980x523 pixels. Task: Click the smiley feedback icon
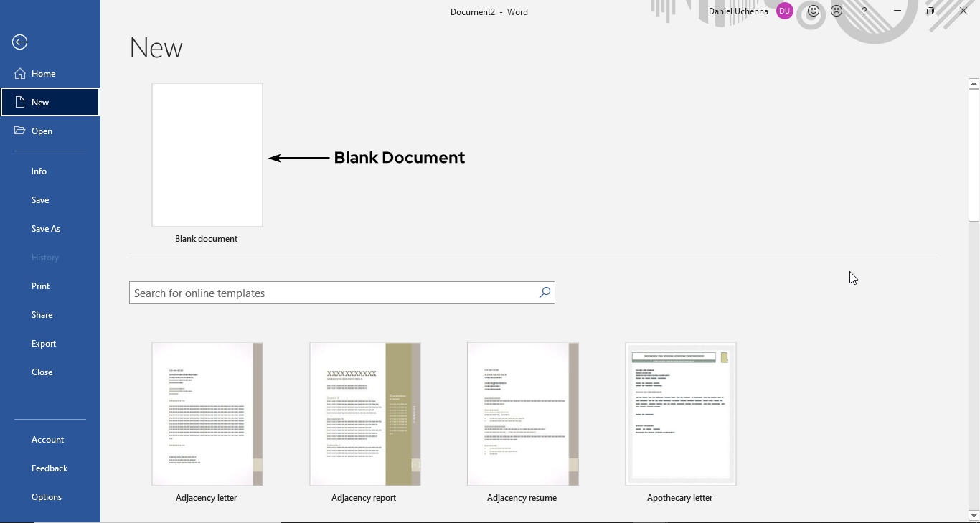pos(812,11)
